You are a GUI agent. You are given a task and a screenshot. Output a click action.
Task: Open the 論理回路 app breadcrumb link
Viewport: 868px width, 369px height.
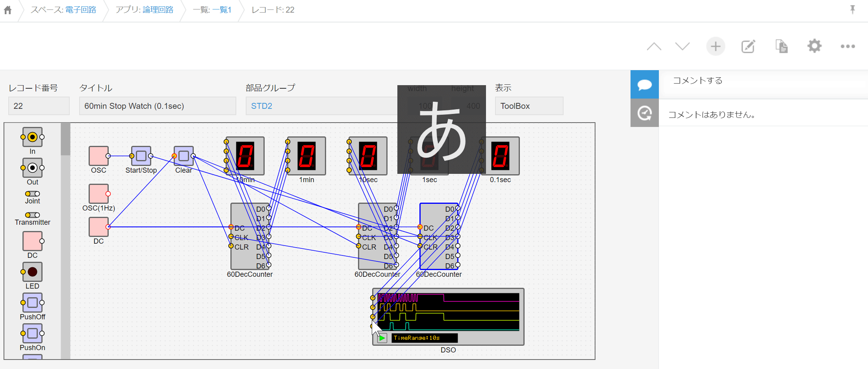tap(158, 10)
